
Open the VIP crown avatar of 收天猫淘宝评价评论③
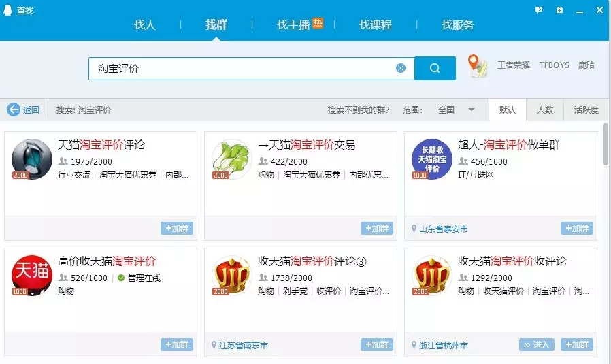coord(231,275)
